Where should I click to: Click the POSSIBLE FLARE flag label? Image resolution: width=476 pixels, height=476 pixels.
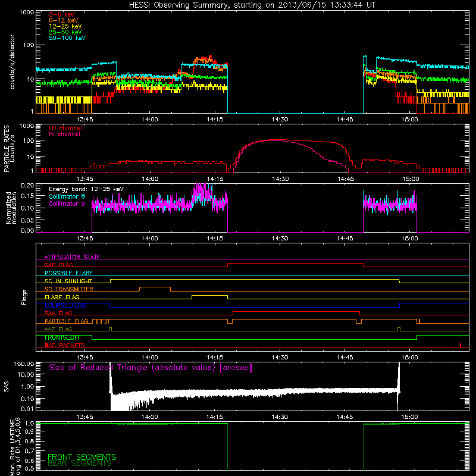(68, 273)
